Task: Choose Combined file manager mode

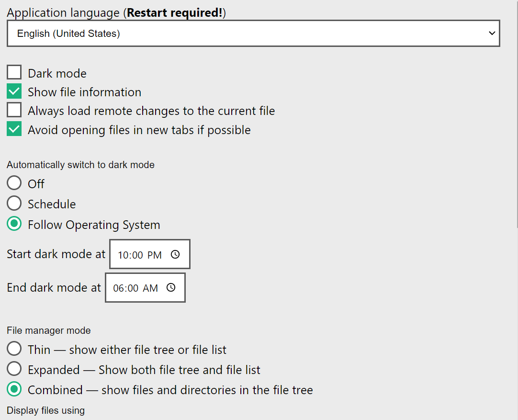Action: 14,389
